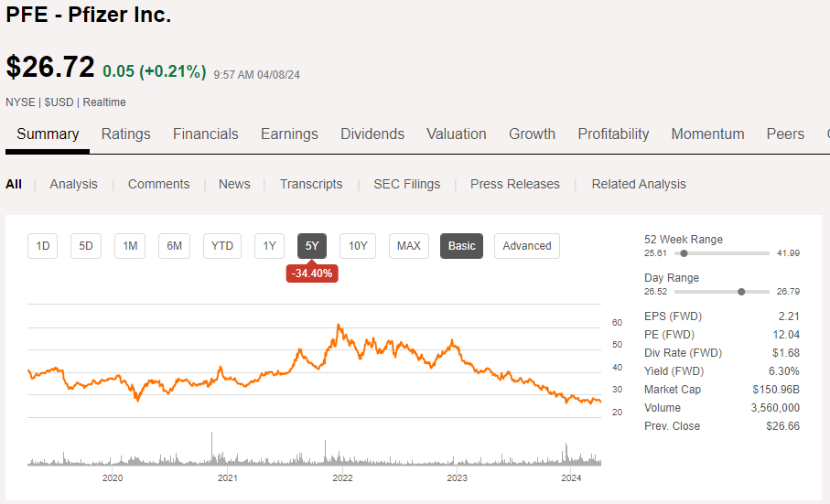Click the 52 week high 41.99
The width and height of the screenshot is (830, 504).
point(788,253)
